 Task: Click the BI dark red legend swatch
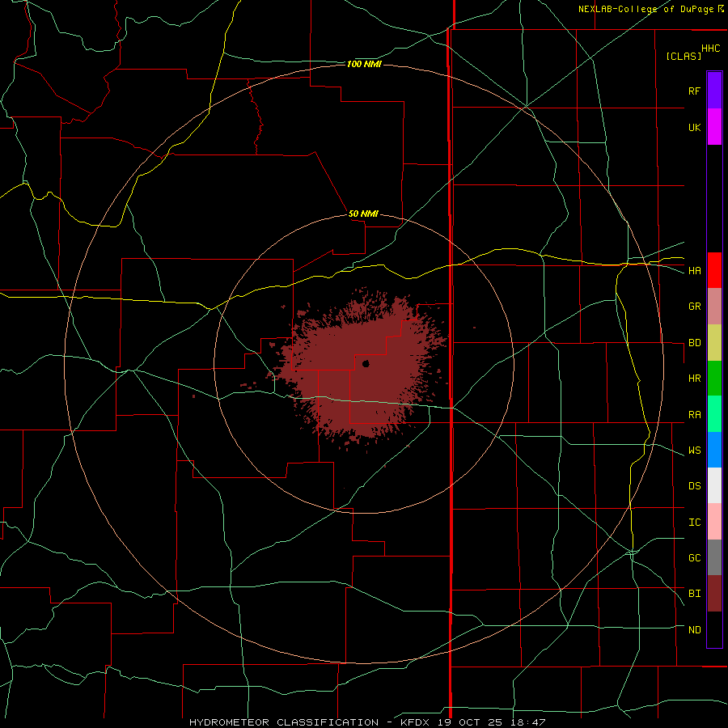tap(714, 594)
